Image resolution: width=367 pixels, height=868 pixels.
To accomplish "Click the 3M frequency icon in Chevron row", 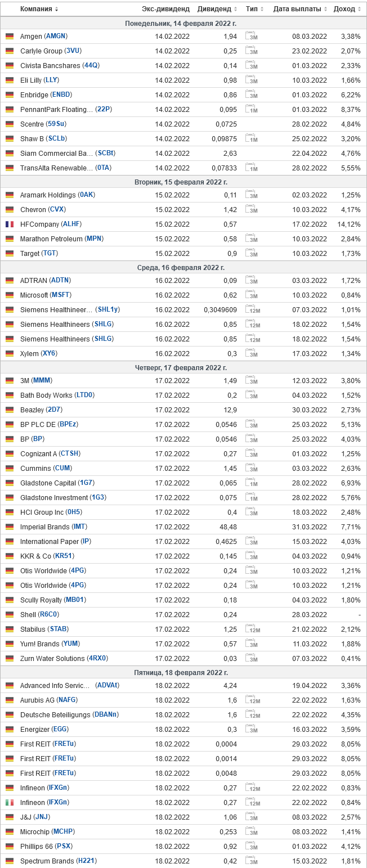I will 252,209.
